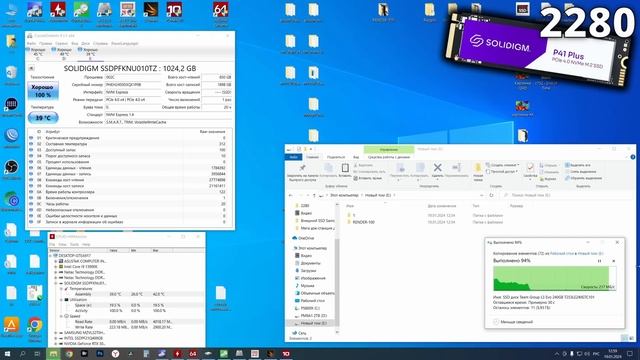Screen dimensions: 640x360
Task: Collapse details via Меньше сведений
Action: pos(513,322)
